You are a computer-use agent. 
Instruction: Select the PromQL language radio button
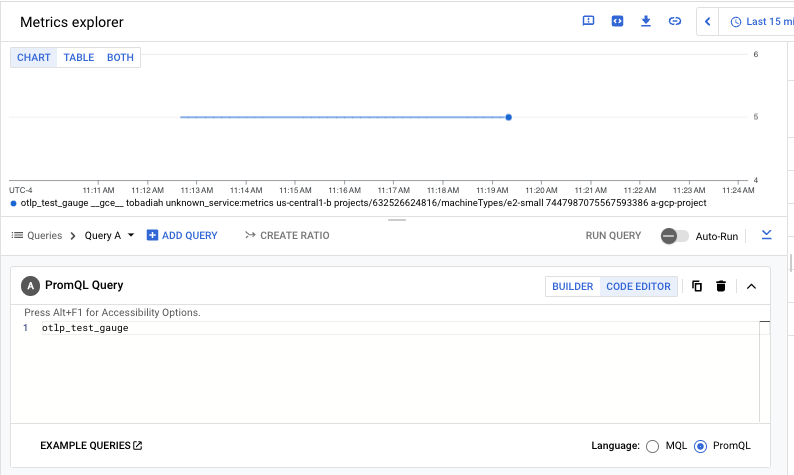pyautogui.click(x=700, y=446)
